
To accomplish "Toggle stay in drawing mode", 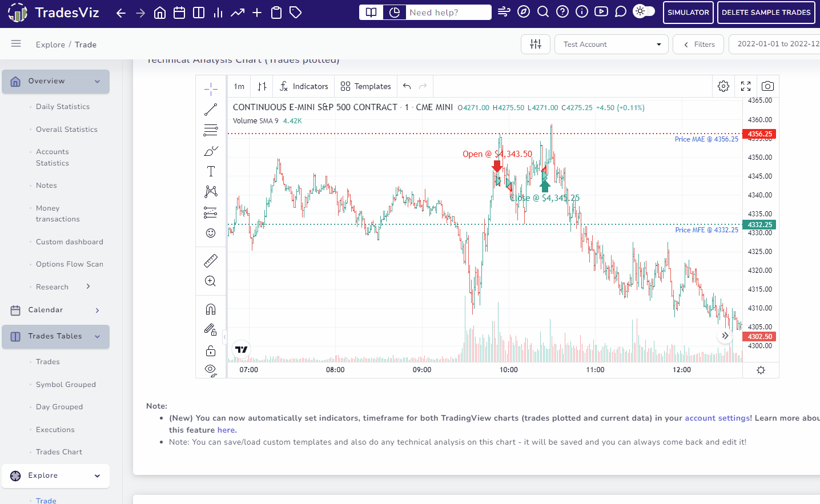I will (x=211, y=330).
